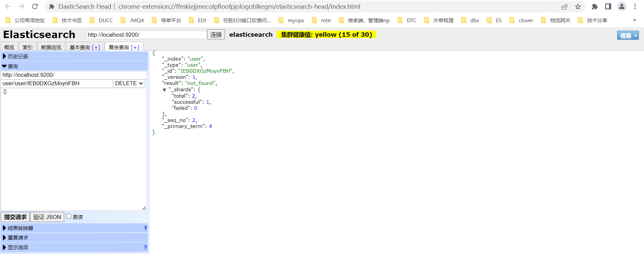
Task: Bookmark this page with star icon
Action: point(578,6)
